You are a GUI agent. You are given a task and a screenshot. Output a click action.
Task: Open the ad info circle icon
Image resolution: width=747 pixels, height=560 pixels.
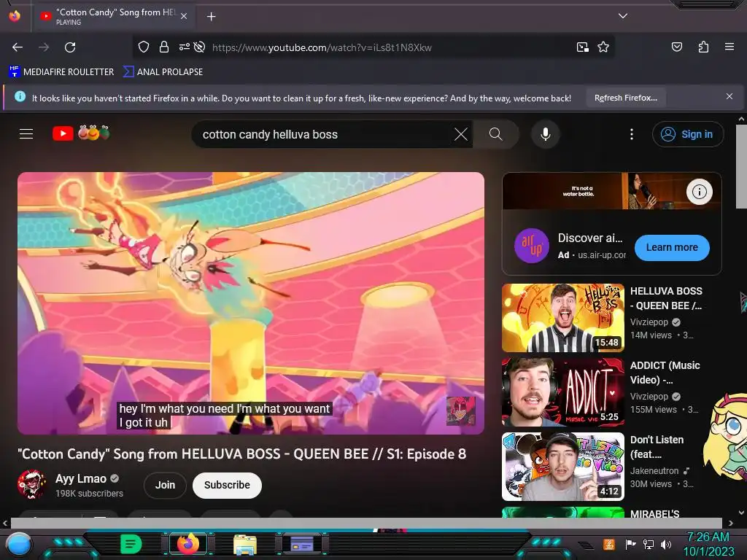[699, 192]
